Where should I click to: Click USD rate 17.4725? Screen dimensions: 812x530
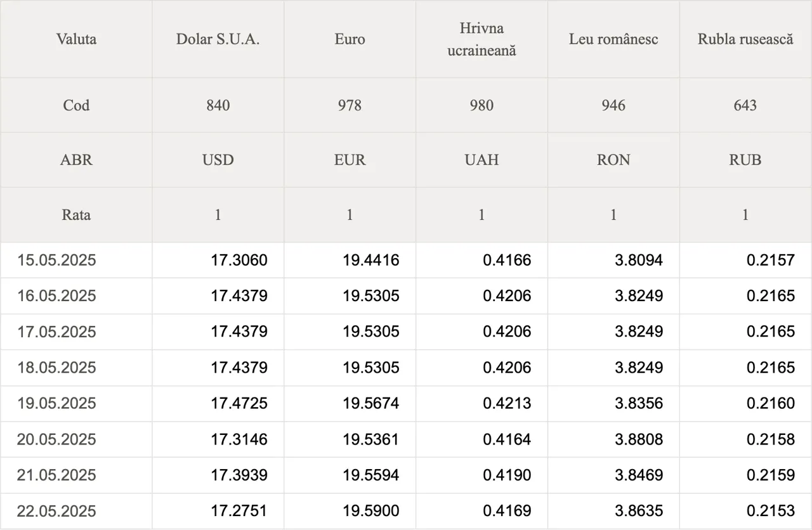(239, 403)
